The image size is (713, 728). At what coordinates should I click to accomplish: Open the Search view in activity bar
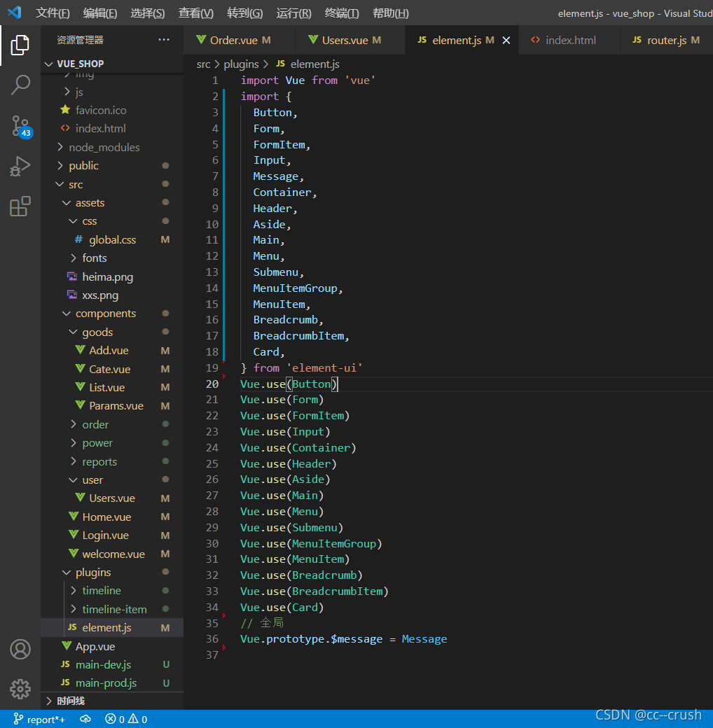click(20, 85)
